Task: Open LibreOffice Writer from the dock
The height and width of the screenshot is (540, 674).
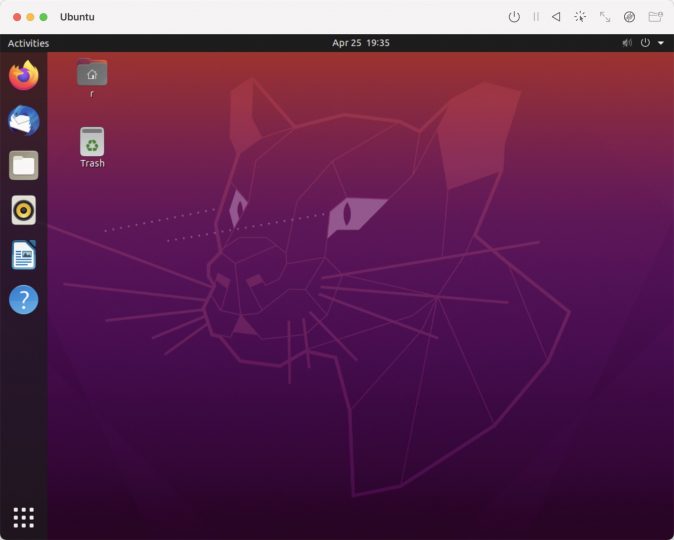Action: [x=24, y=255]
